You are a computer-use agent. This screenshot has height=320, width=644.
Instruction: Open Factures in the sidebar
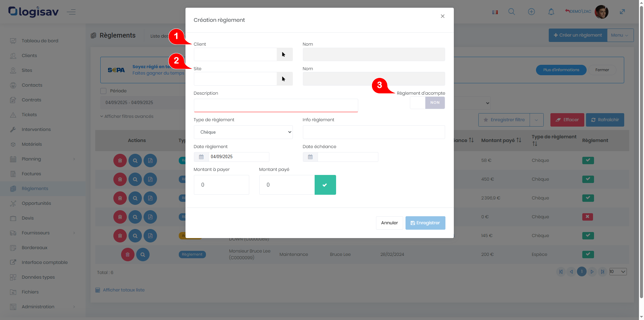pyautogui.click(x=31, y=174)
